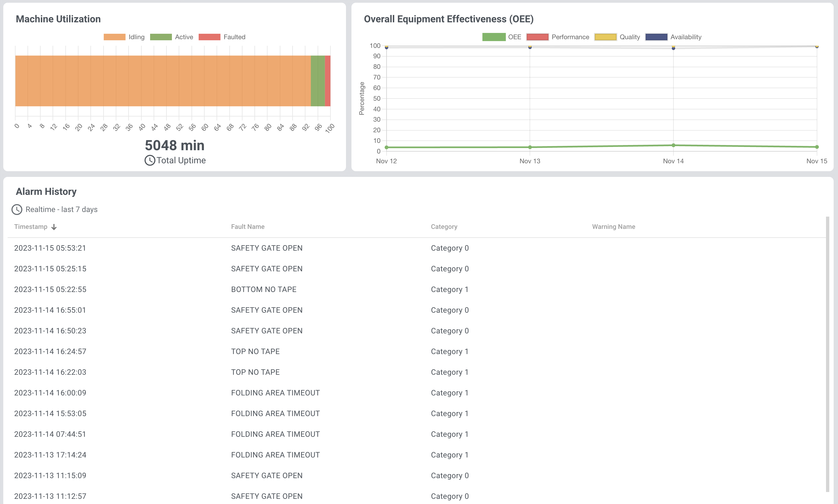This screenshot has height=504, width=838.
Task: Click the red Faulted legend swatch
Action: [x=210, y=36]
